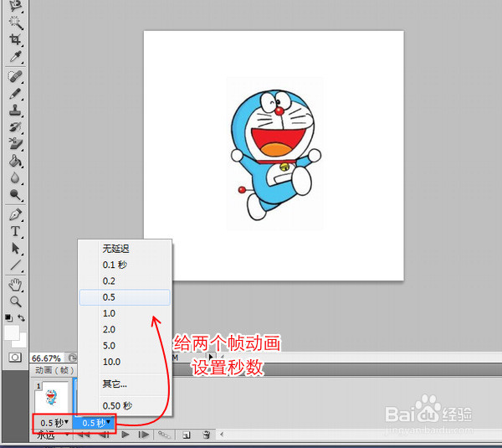
Task: Swap foreground and background colors
Action: pos(21,318)
